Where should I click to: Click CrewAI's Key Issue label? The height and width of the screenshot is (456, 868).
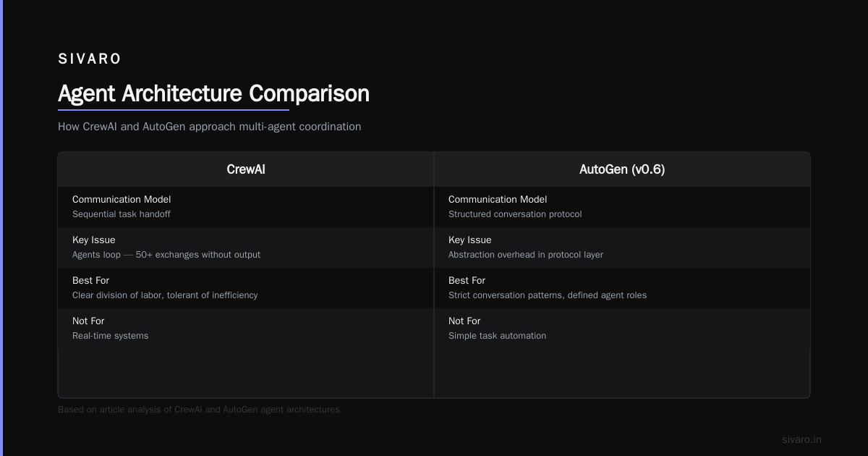(94, 240)
